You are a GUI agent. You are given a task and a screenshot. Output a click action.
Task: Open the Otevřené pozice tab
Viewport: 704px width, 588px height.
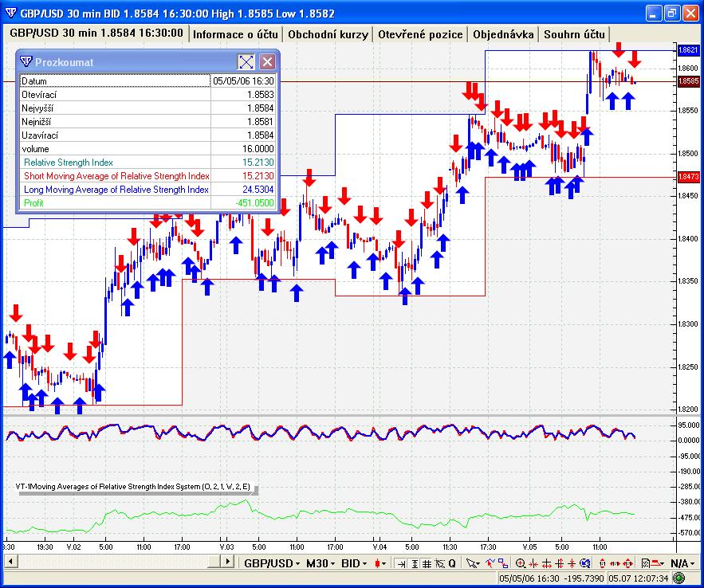pos(420,34)
